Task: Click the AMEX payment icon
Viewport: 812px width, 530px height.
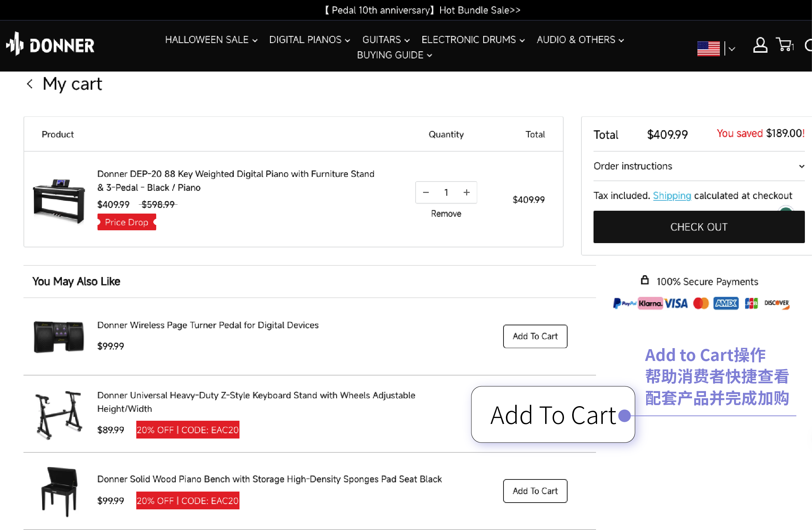Action: [726, 303]
